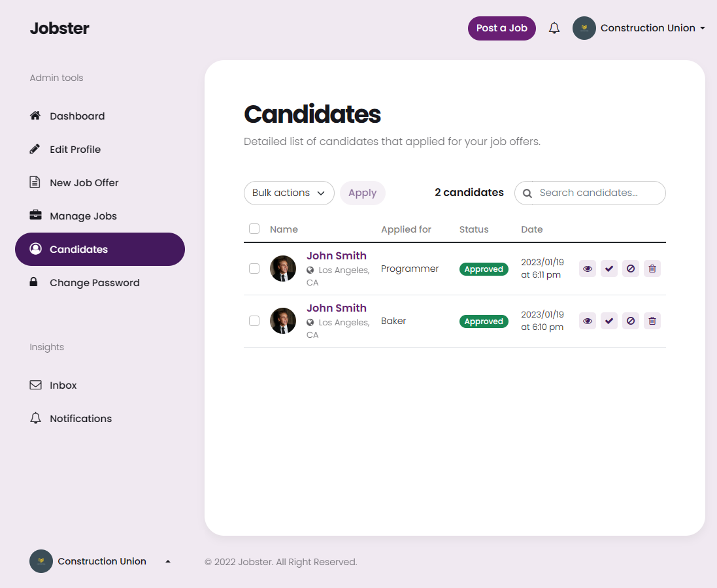Tick the select-all checkbox in table header
Image resolution: width=717 pixels, height=588 pixels.
254,229
